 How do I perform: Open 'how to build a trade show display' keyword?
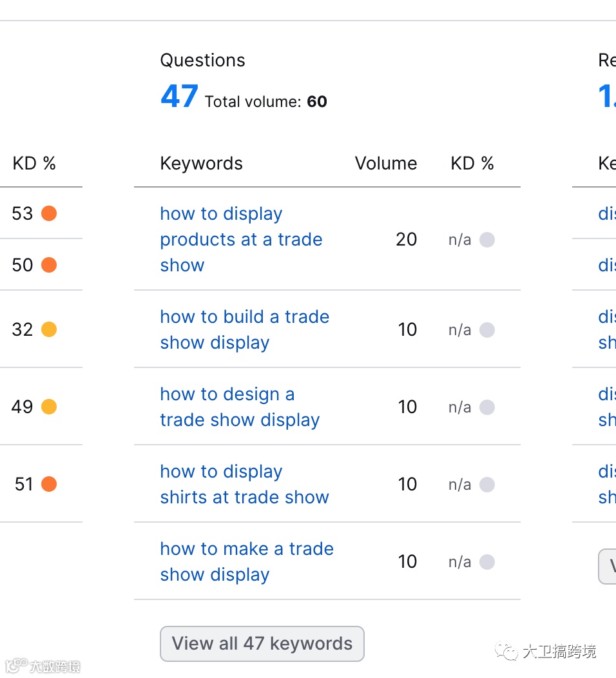tap(244, 329)
